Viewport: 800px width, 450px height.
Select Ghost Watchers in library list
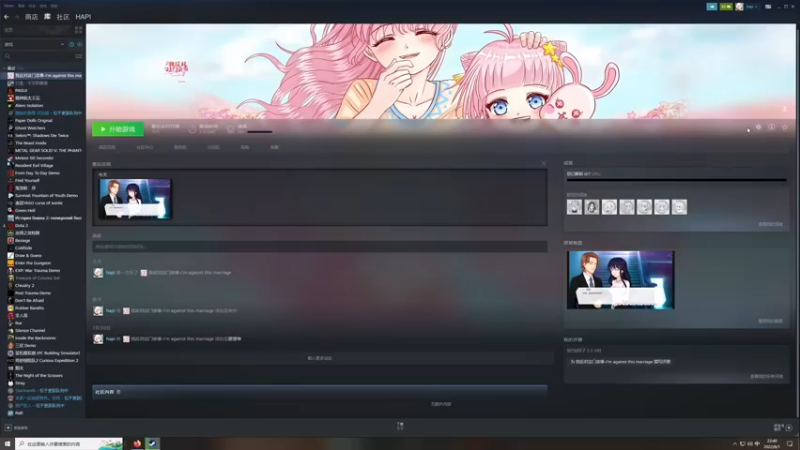(x=30, y=128)
